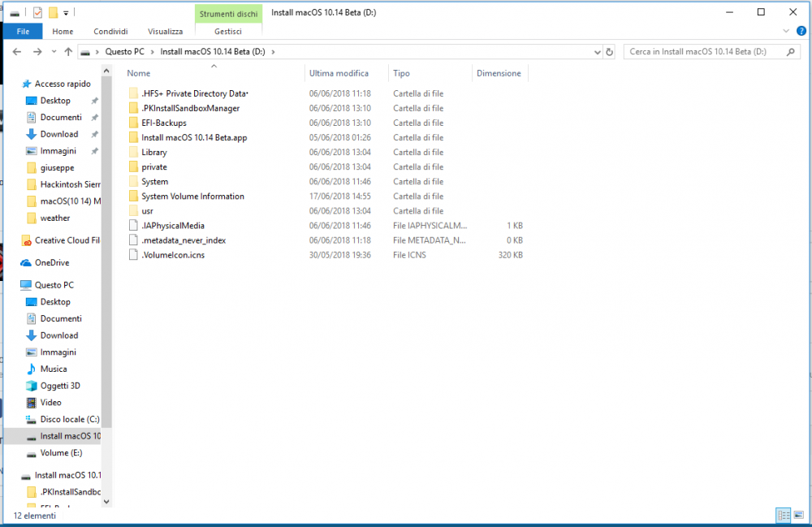Open the weather folder in sidebar
The image size is (812, 527).
tap(55, 218)
